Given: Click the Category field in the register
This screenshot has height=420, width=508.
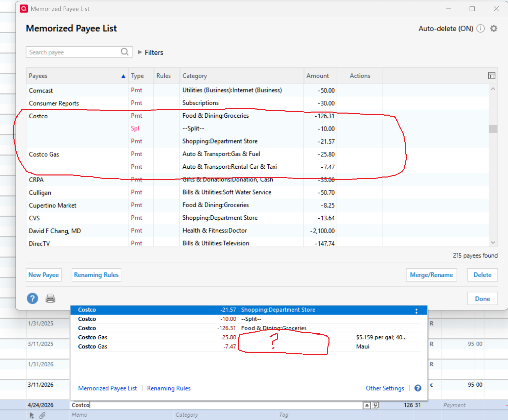Looking at the screenshot, I should [x=225, y=415].
